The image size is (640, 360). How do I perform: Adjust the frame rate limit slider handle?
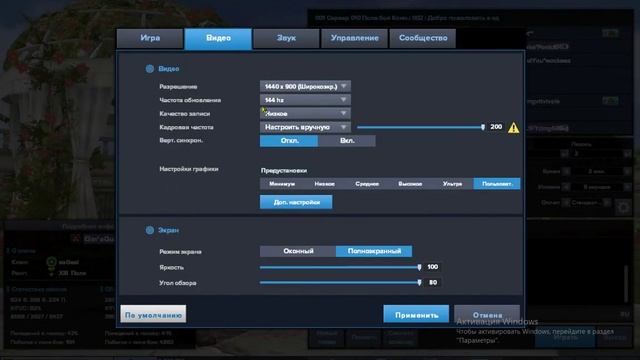coord(482,127)
